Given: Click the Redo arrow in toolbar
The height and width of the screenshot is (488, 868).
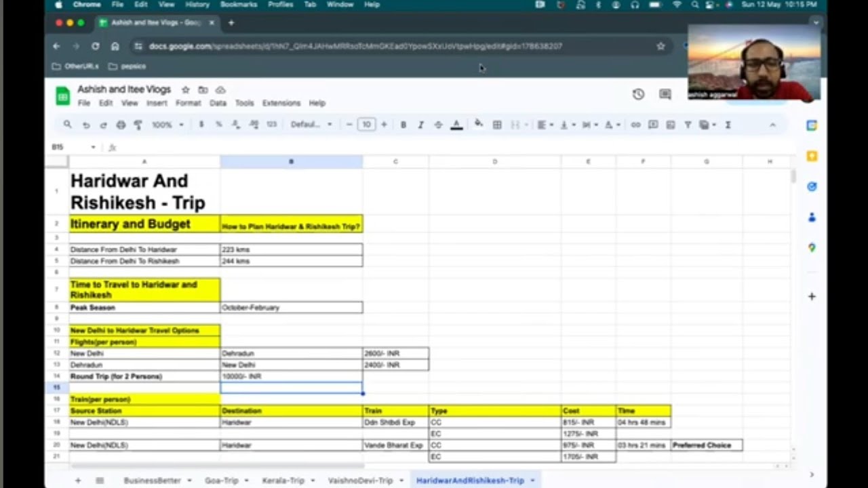Looking at the screenshot, I should tap(103, 125).
